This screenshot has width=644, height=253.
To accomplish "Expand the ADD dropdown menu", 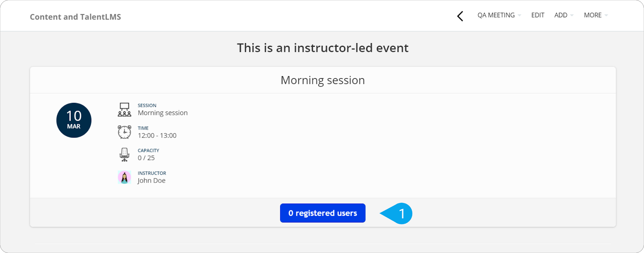I will click(x=564, y=15).
